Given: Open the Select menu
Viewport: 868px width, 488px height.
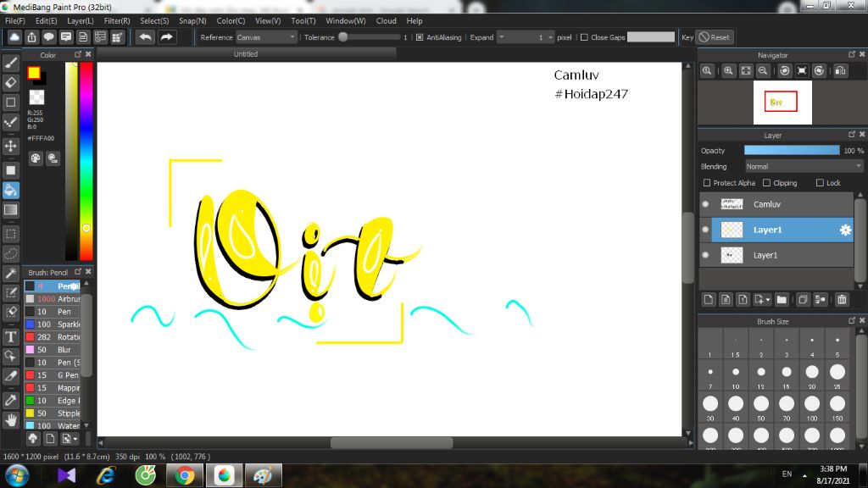Looking at the screenshot, I should [x=154, y=20].
